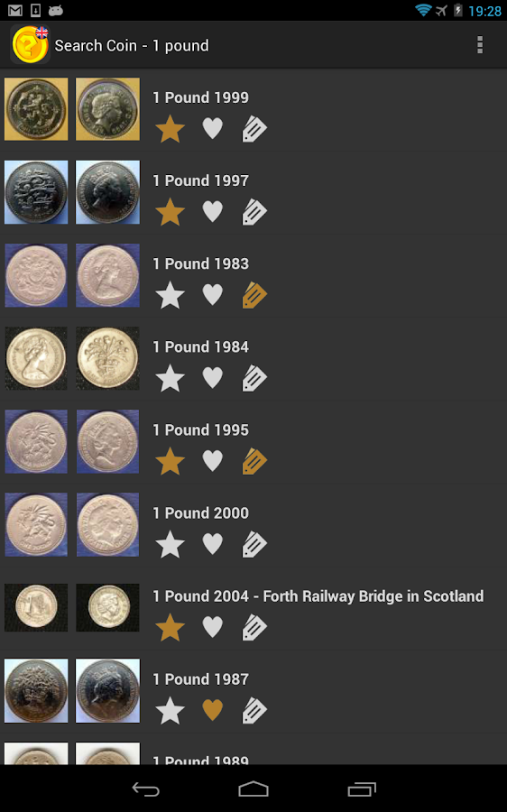Open 1 Pound 2004 Forth Railway Bridge entry

(253, 608)
